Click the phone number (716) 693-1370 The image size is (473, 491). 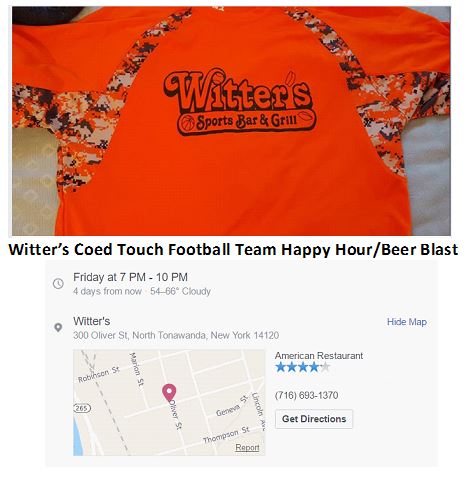click(306, 395)
